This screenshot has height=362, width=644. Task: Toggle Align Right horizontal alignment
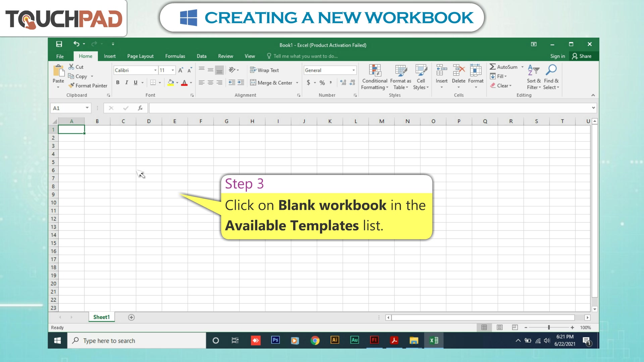click(x=219, y=83)
